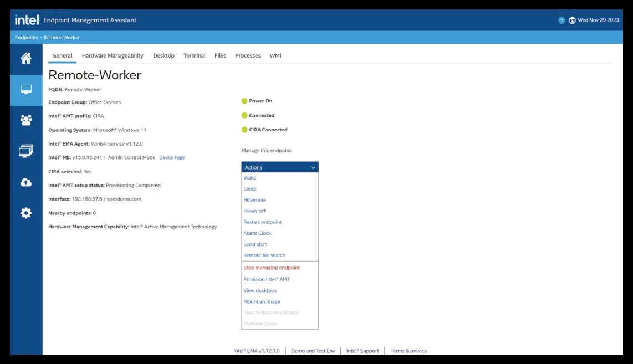Viewport: 633px width, 364px height.
Task: Open the Intel EMA v1.12.1.0 footer link
Action: tap(256, 351)
